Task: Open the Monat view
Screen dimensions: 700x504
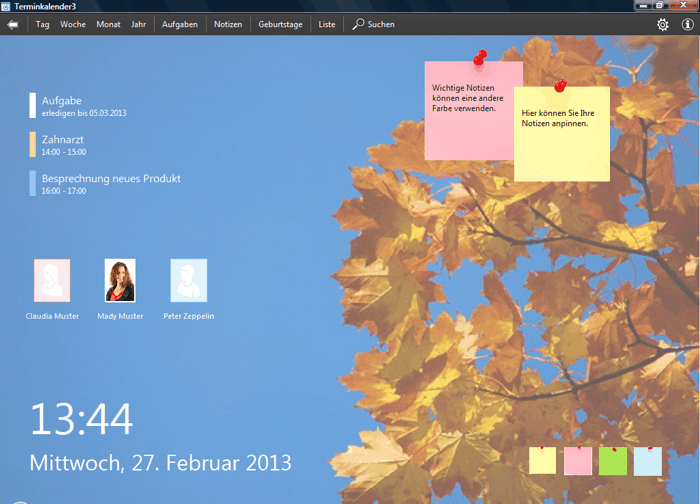Action: click(108, 24)
